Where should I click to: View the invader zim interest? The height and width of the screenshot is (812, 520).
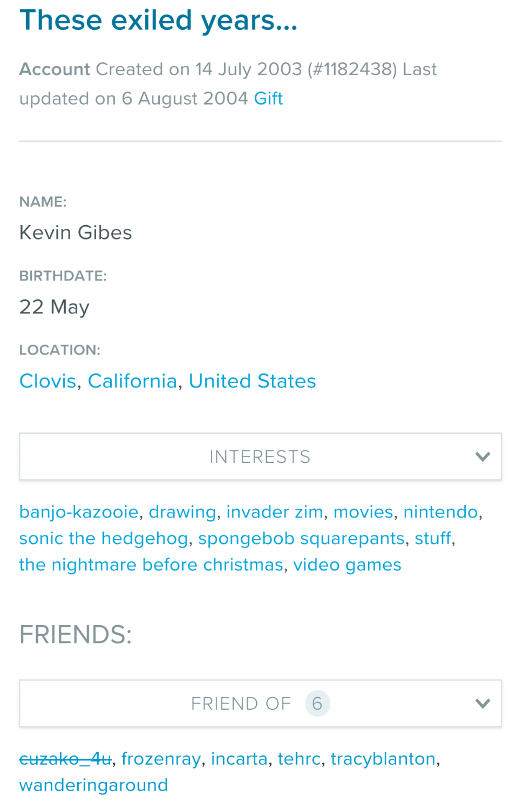click(x=275, y=512)
